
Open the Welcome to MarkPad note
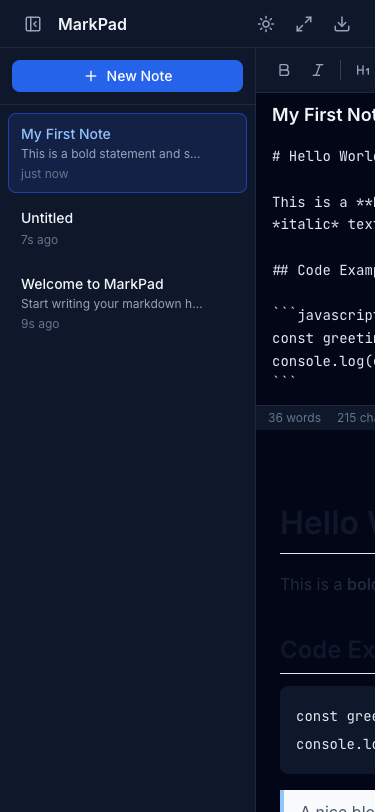(127, 303)
